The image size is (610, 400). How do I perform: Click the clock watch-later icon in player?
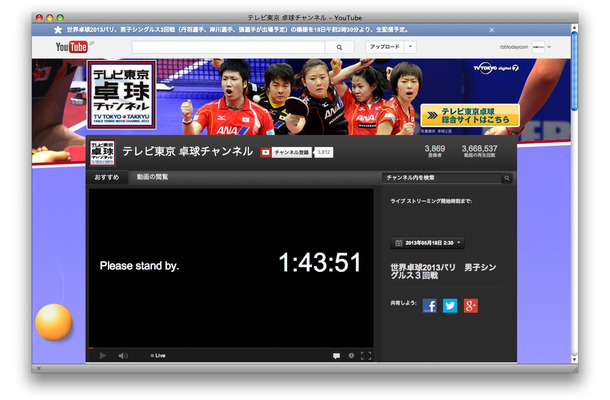[351, 355]
